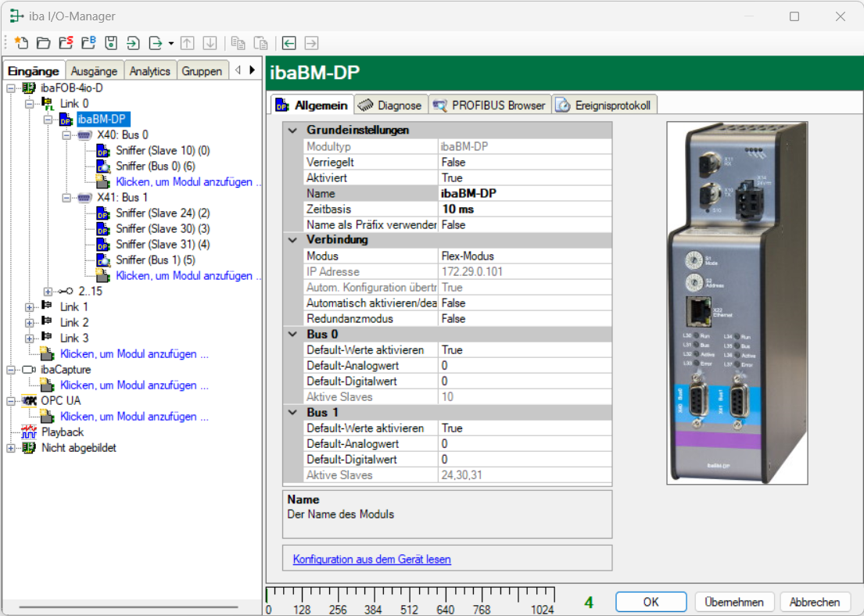Collapse the X40: Bus 0 node
This screenshot has width=864, height=616.
[66, 134]
